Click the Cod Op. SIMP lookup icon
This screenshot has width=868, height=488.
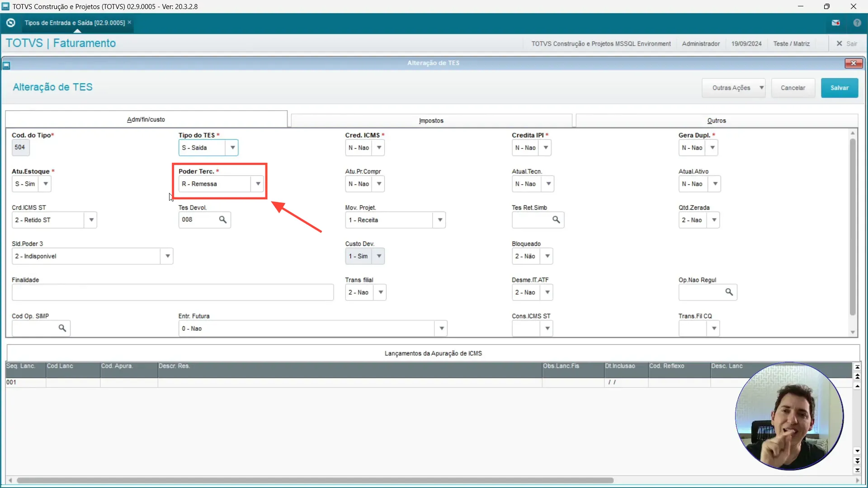click(x=62, y=328)
